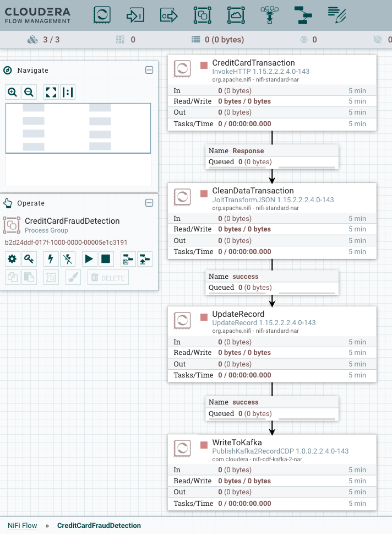392x534 pixels.
Task: Select the UpdateRecord processor title
Action: [238, 314]
